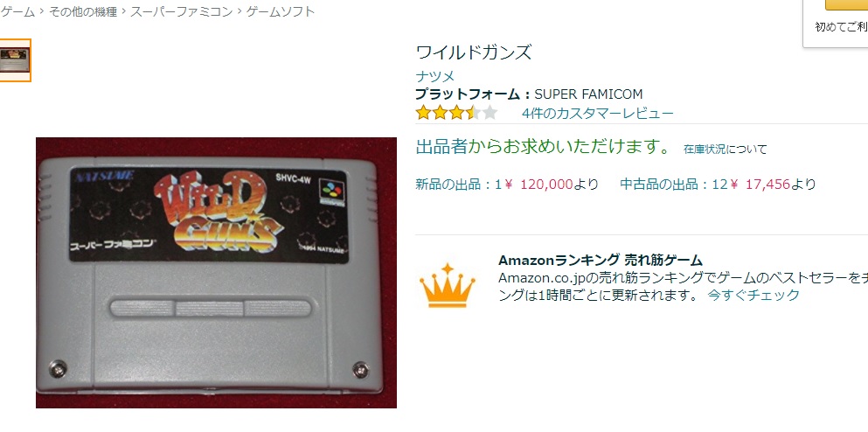Click the ワイルドガンズ product title
The image size is (868, 432).
[x=473, y=52]
